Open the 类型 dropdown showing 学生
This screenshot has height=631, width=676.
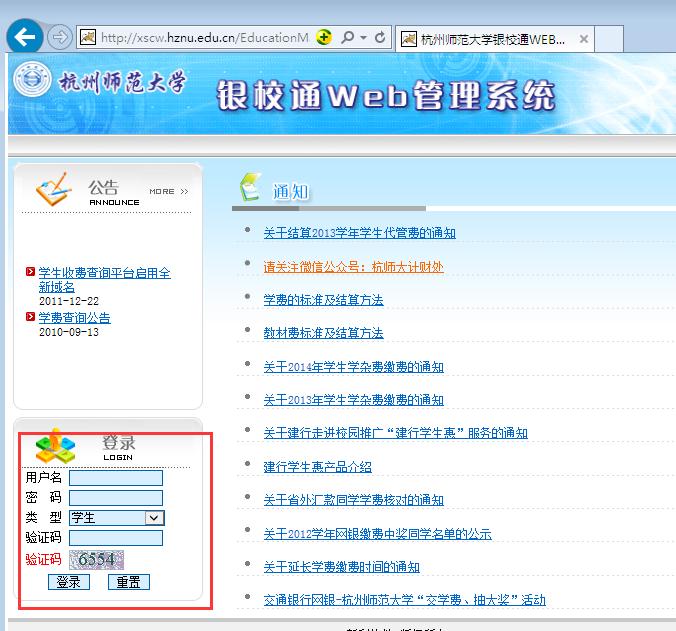117,518
